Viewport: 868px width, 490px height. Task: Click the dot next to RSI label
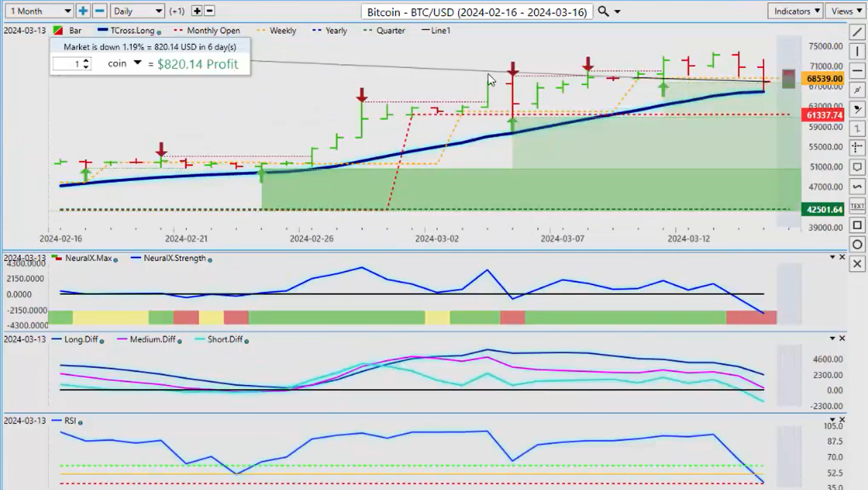pyautogui.click(x=80, y=423)
